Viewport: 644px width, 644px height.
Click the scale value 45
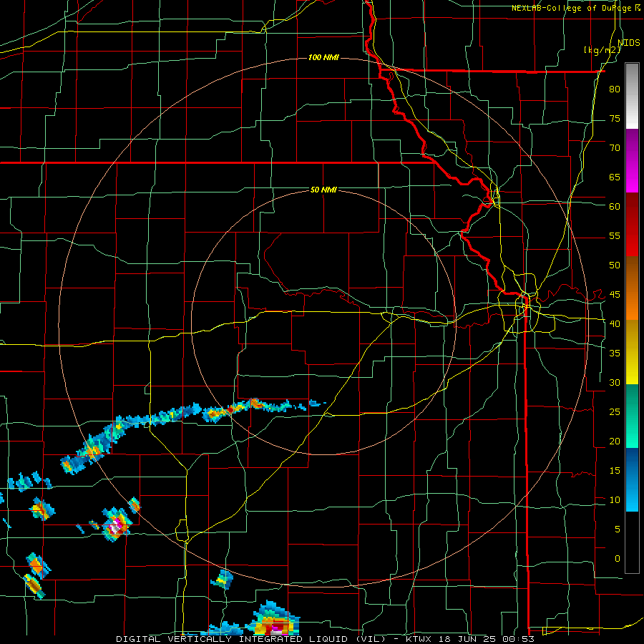(615, 295)
